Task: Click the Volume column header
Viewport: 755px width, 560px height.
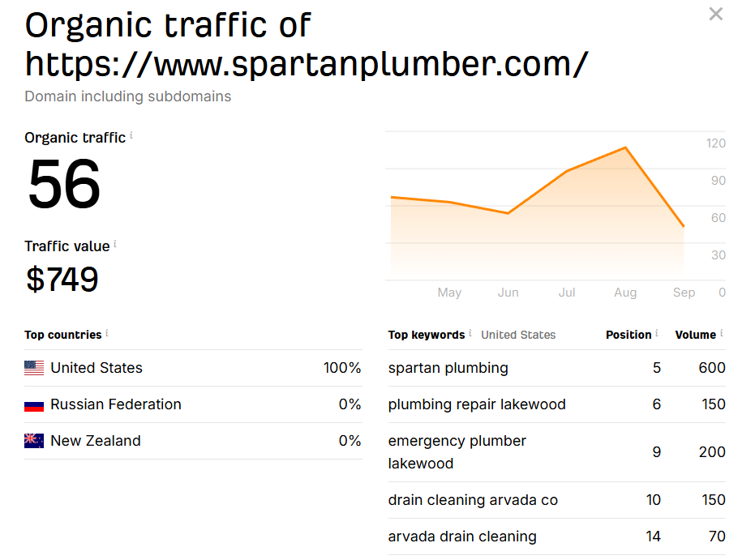Action: click(695, 335)
